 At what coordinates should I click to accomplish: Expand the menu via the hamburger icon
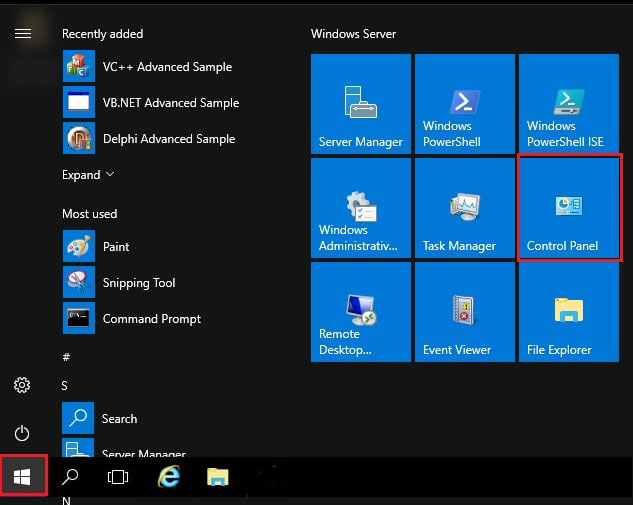click(23, 34)
